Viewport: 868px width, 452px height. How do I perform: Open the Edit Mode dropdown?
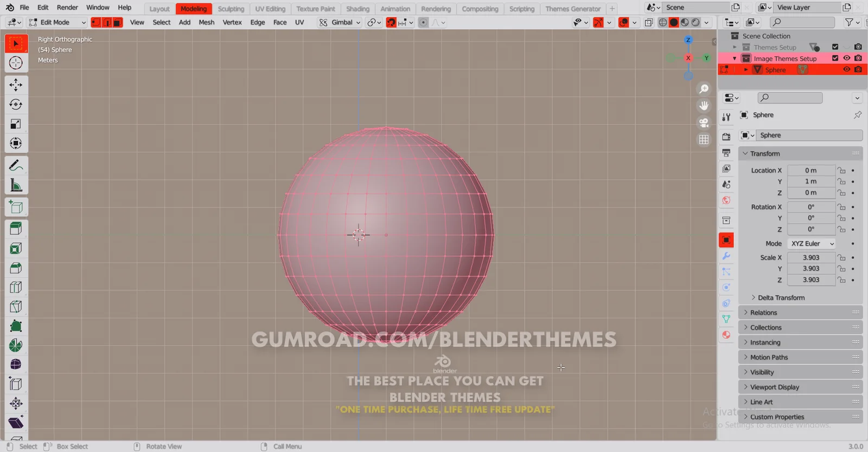tap(57, 22)
